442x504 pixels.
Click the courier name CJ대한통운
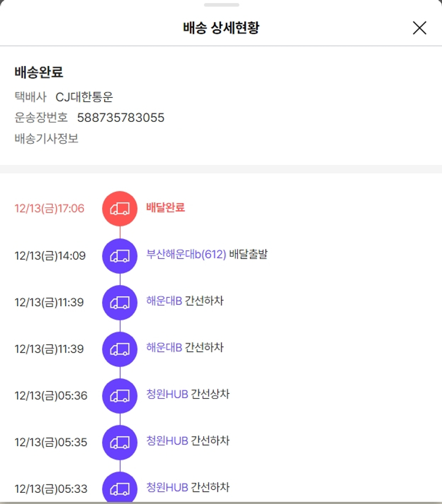pyautogui.click(x=84, y=97)
